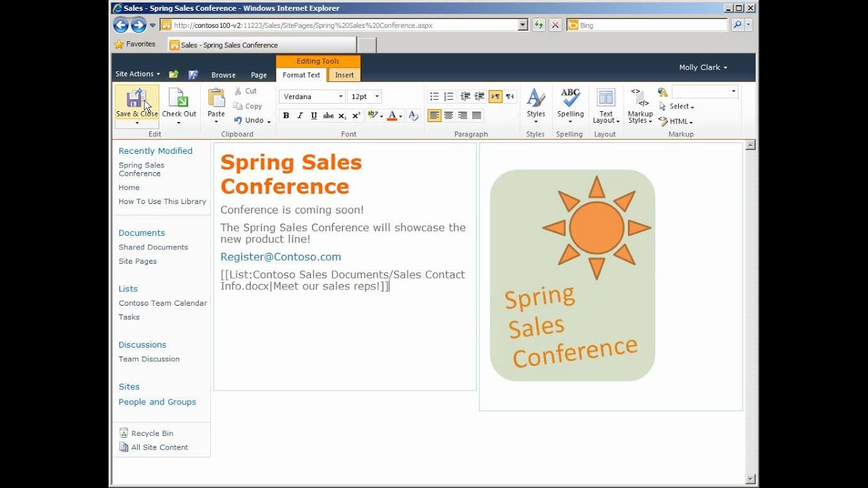
Task: Open the HTML dropdown
Action: coord(675,121)
